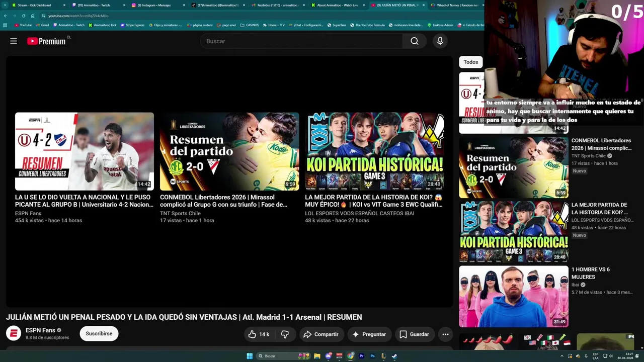Click TNT Sports Chile channel in sidebar
The height and width of the screenshot is (362, 644).
tap(589, 156)
